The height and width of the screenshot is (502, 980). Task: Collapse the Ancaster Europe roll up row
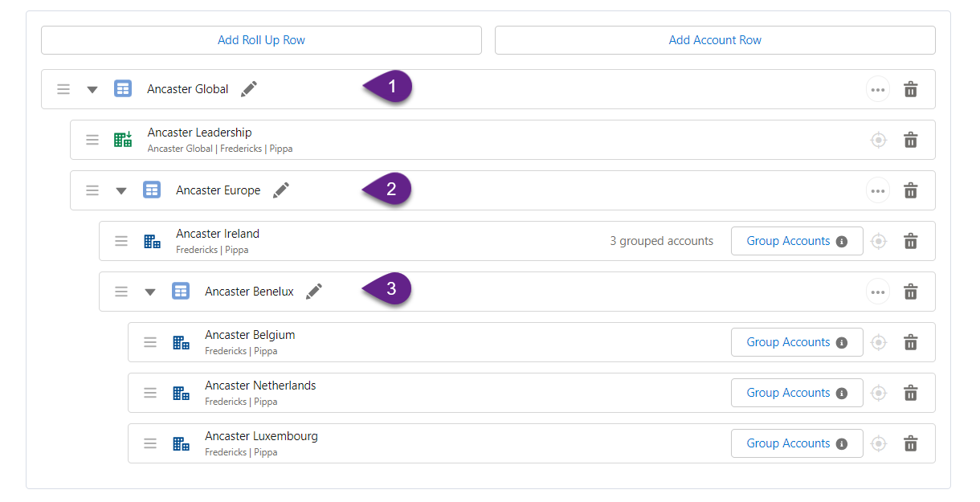[x=121, y=190]
